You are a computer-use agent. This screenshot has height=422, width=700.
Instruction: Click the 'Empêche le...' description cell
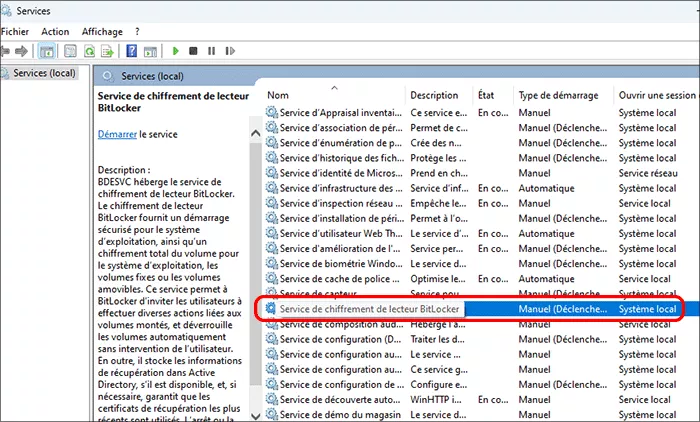438,203
